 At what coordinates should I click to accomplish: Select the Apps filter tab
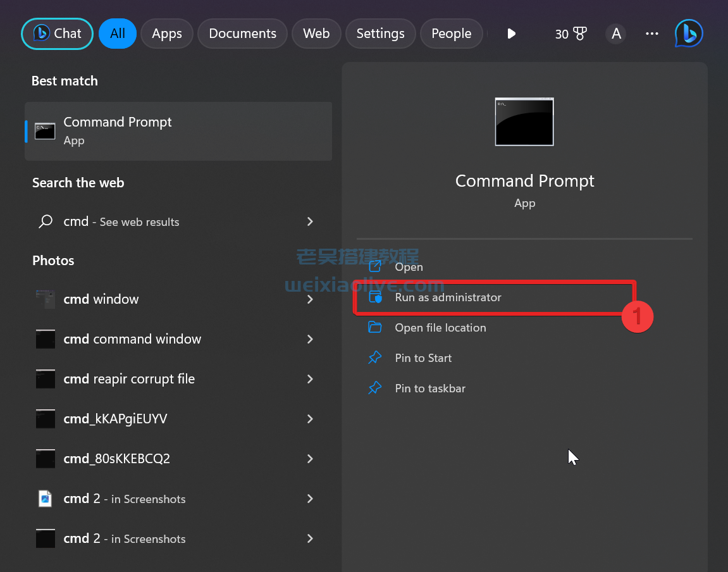[x=166, y=33]
